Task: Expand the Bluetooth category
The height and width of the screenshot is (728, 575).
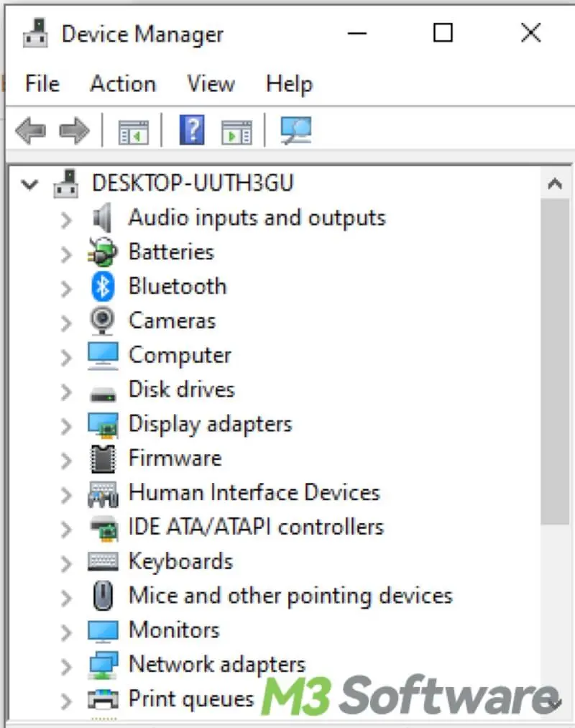Action: (66, 289)
